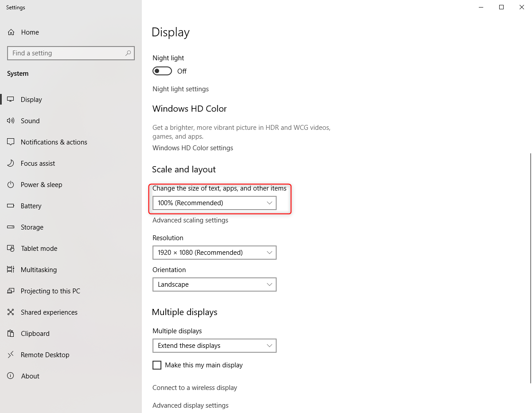Click the Find a setting field

coord(66,53)
